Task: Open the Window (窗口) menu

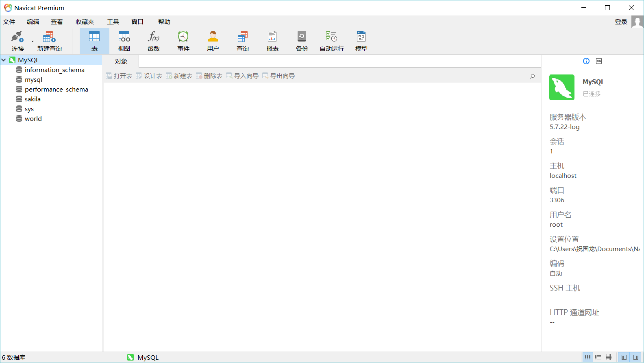Action: tap(137, 22)
